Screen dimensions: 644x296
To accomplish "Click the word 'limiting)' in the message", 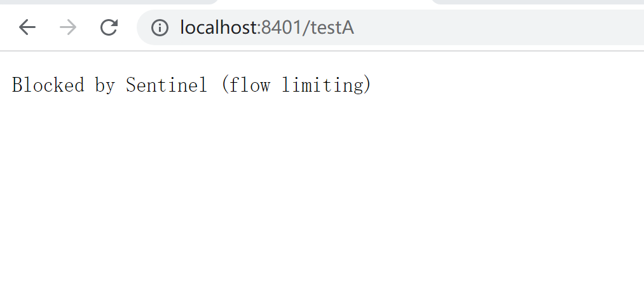I will [327, 85].
